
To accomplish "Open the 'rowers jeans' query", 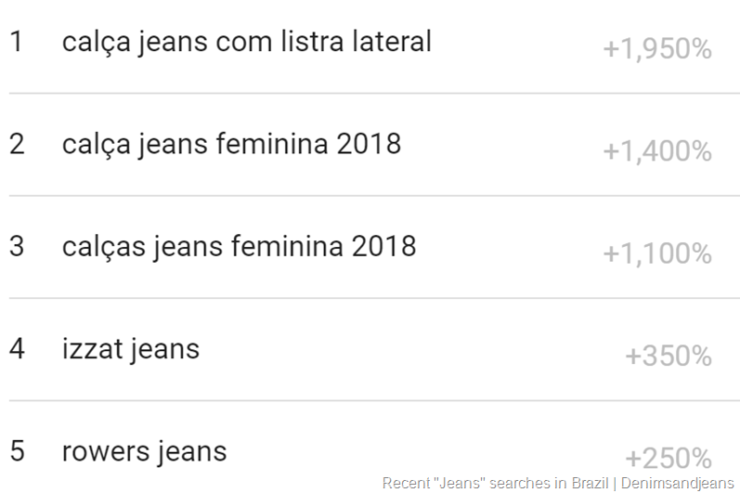I will coord(144,451).
